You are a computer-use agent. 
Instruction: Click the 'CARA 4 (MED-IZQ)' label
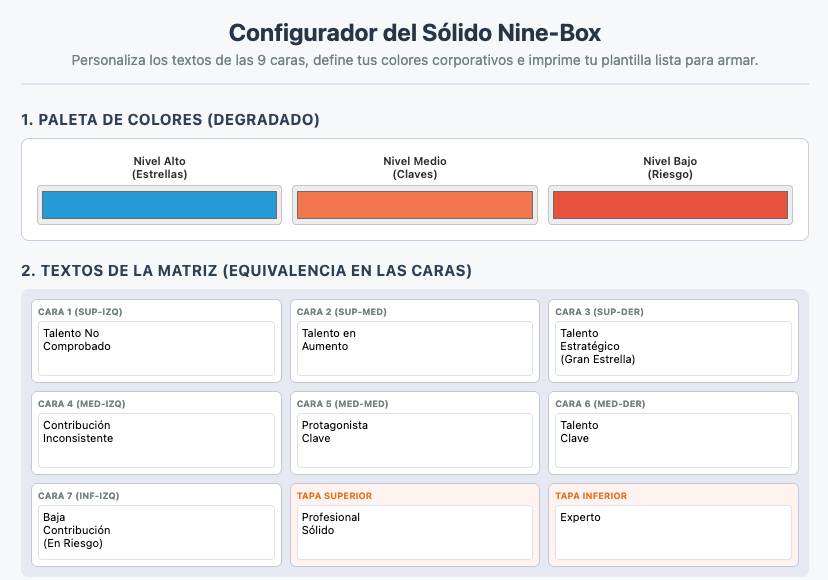(82, 404)
